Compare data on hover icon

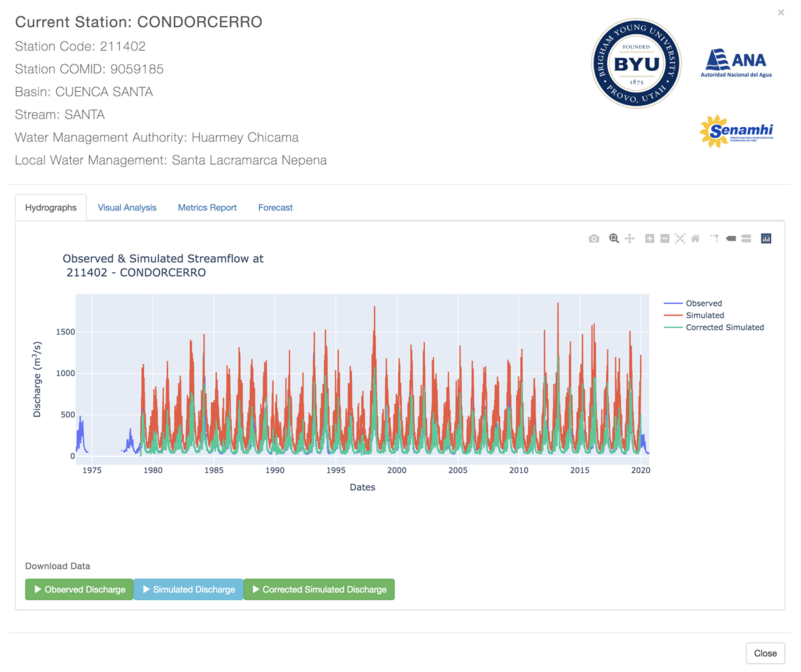pyautogui.click(x=746, y=239)
